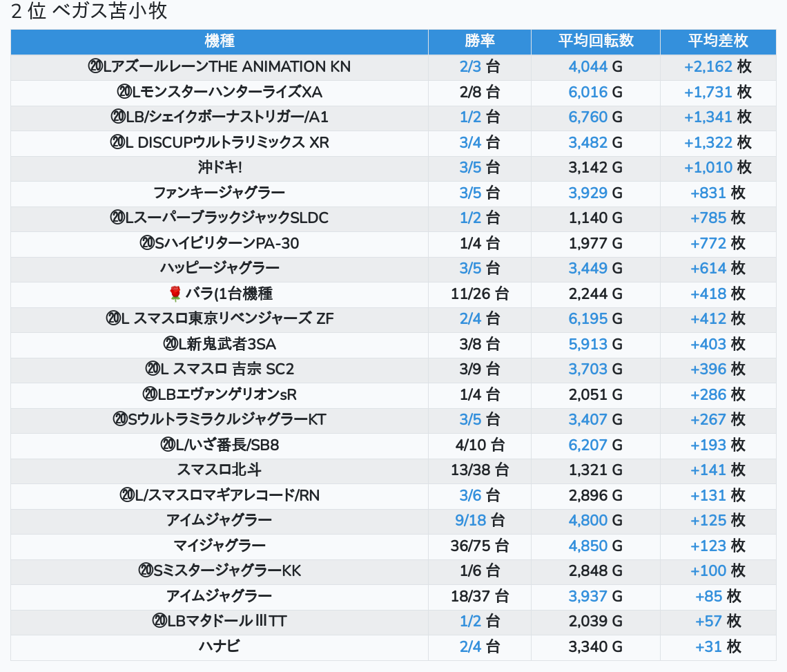
Task: Click the rose icon beside バラ(1台機種
Action: click(175, 294)
